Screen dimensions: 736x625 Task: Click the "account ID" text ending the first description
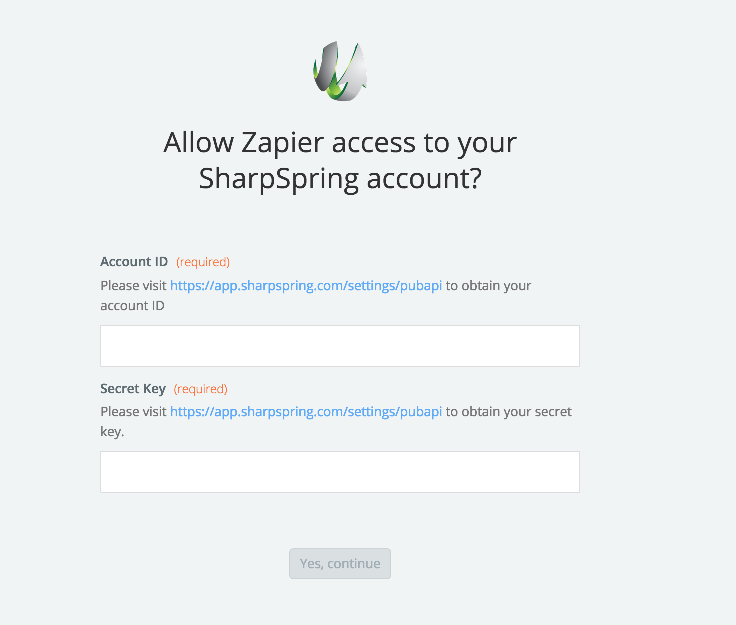click(x=132, y=306)
